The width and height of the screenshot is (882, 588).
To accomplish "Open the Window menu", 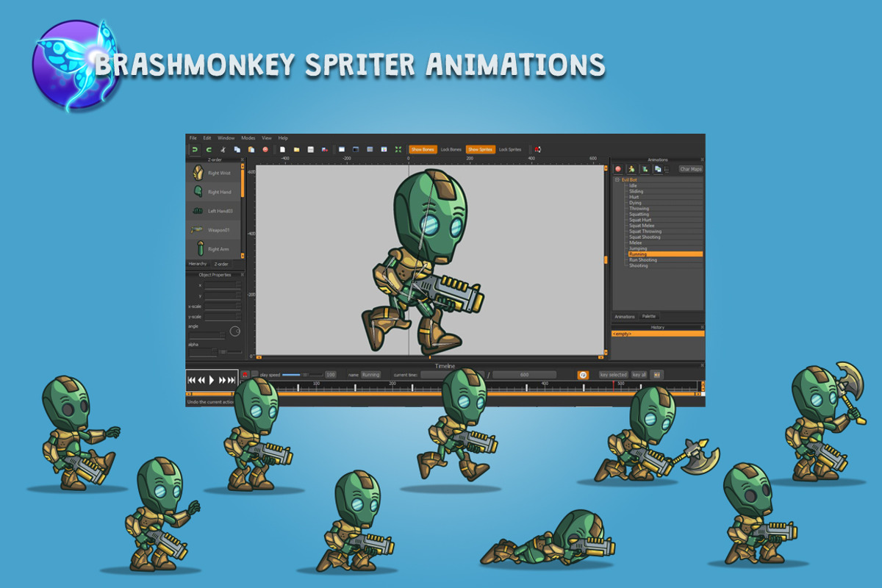I will pos(226,138).
